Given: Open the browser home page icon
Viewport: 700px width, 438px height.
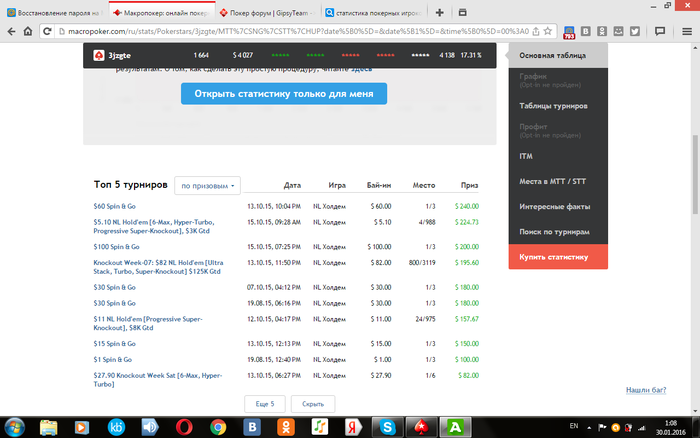Looking at the screenshot, I should 28,31.
